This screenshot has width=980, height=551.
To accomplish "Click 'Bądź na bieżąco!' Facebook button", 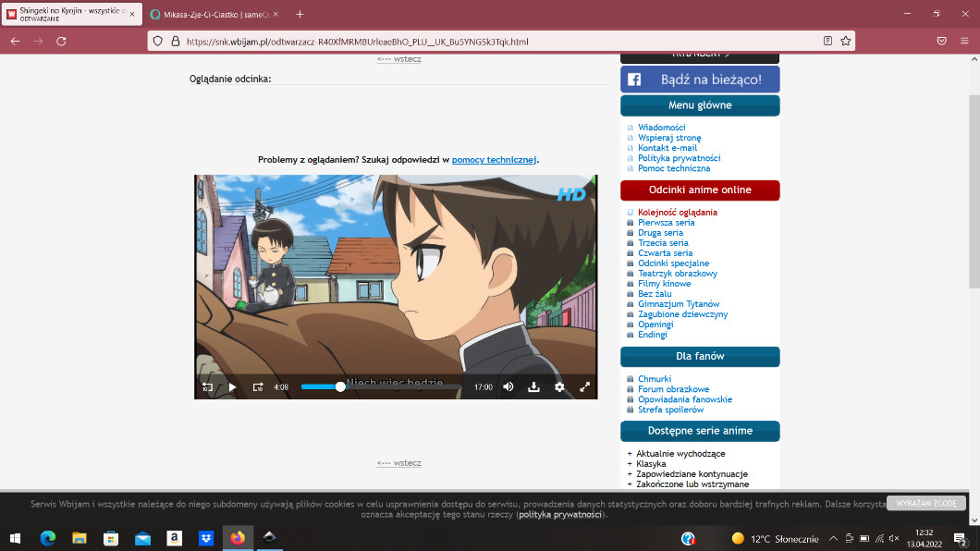I will point(700,80).
